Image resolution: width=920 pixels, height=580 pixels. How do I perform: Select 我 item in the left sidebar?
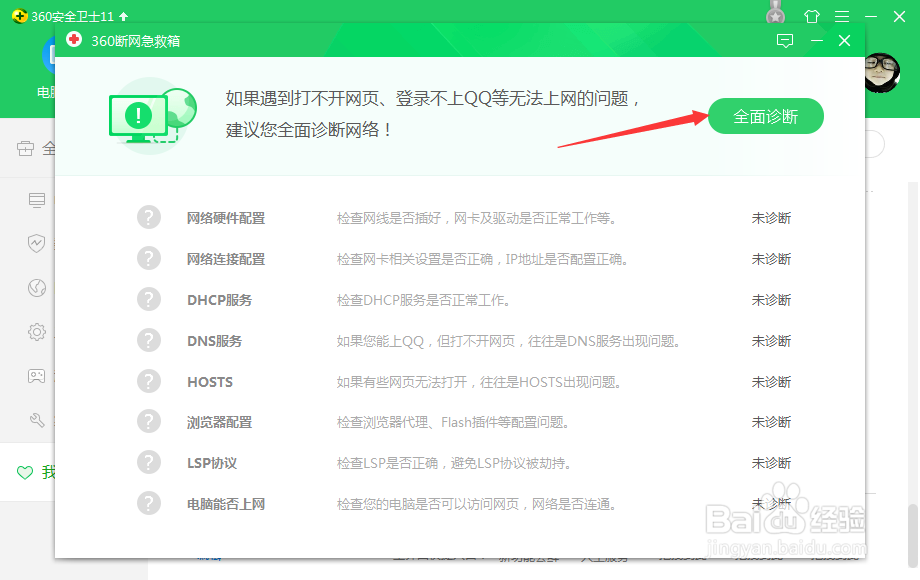(x=36, y=472)
